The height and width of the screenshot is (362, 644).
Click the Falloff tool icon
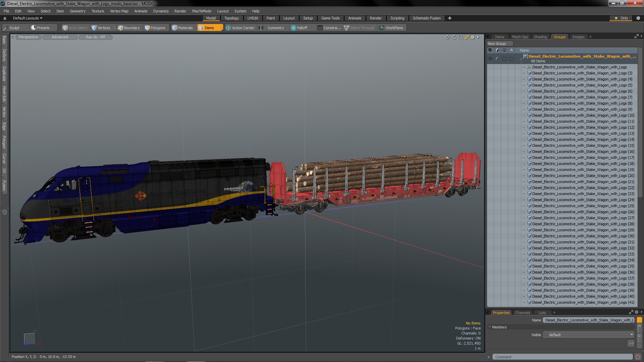(x=293, y=28)
